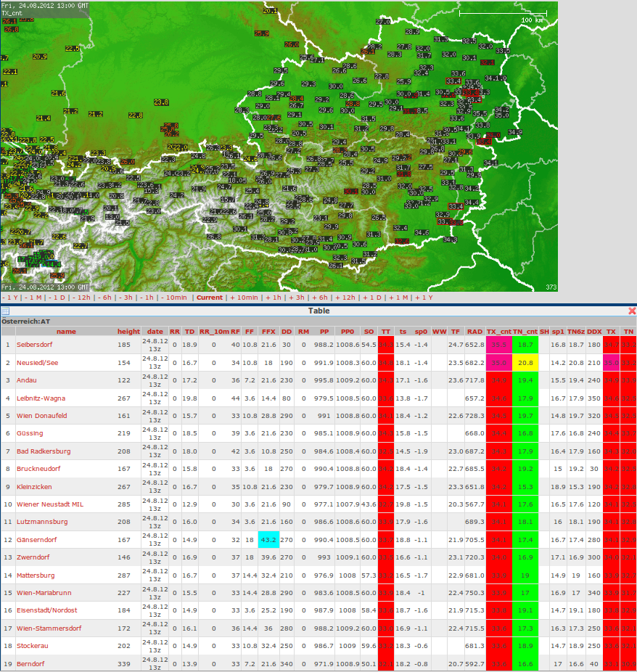Screen dimensions: 637x672
Task: Sort by TX_cnt column header
Action: coord(499,332)
